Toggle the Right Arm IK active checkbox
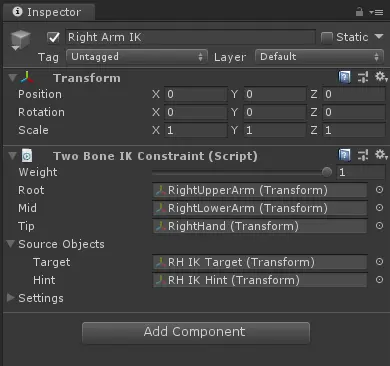The width and height of the screenshot is (390, 366). (x=53, y=37)
